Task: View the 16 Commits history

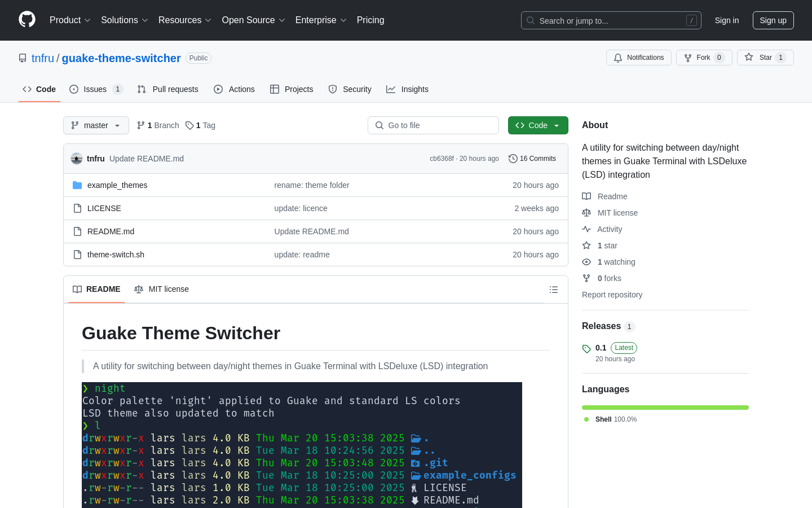Action: click(532, 159)
